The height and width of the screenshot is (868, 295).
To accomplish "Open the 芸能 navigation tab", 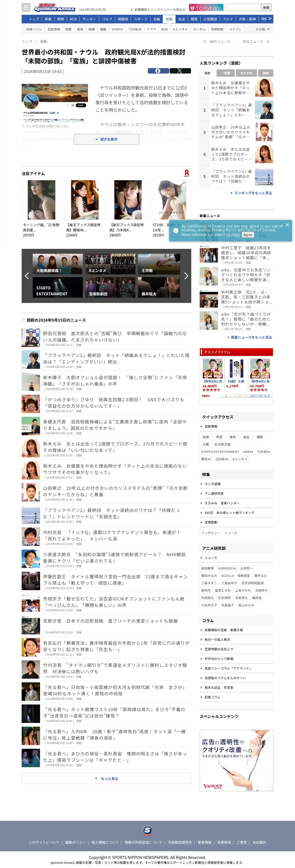I will click(169, 19).
